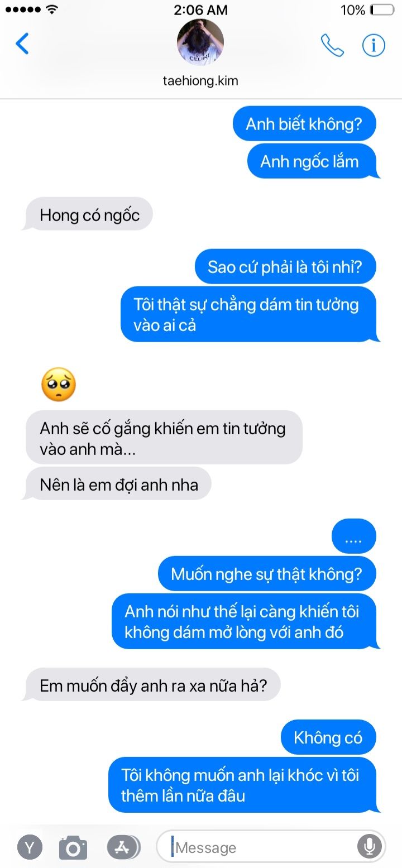
Task: Tap the Wi-Fi signal icon
Action: coord(52,9)
